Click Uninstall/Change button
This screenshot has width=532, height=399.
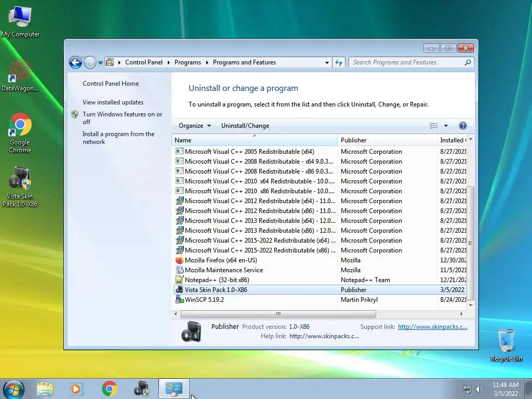(245, 126)
